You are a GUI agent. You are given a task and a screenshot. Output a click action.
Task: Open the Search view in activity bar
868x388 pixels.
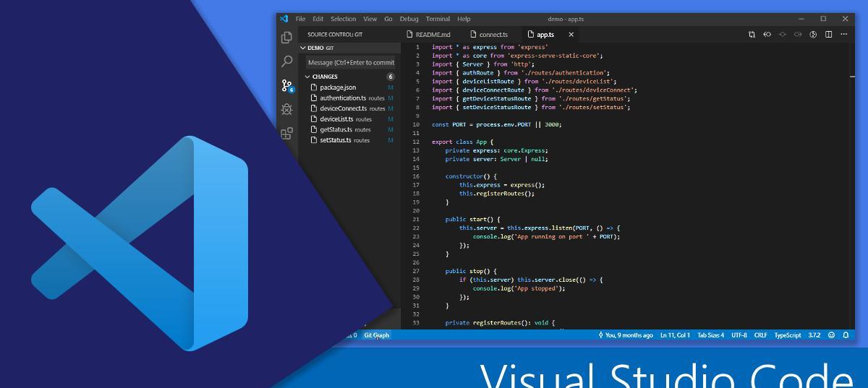click(287, 61)
